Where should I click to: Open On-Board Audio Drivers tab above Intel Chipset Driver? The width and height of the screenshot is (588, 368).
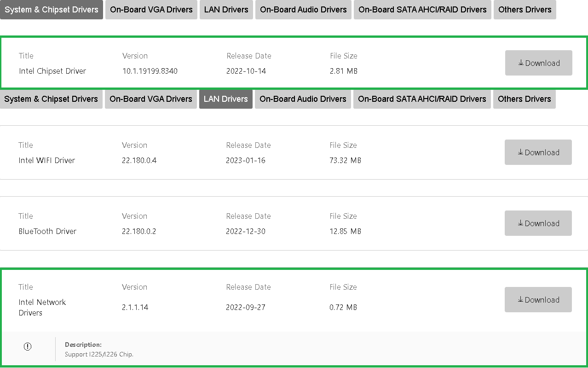point(303,10)
